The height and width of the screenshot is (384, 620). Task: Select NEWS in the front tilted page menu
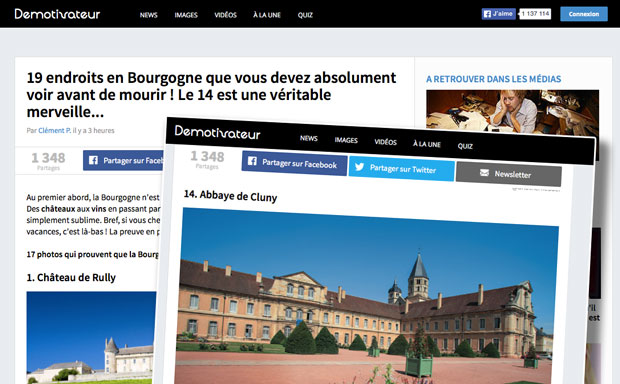(309, 138)
